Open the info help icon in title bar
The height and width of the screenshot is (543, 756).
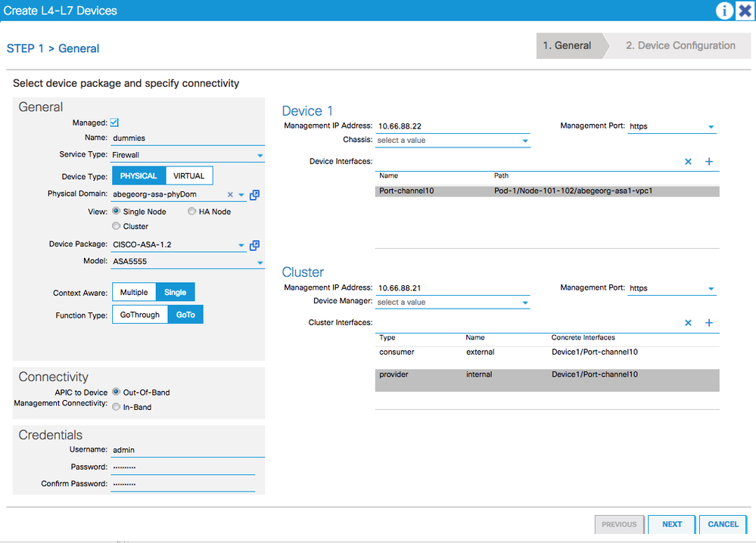point(723,11)
